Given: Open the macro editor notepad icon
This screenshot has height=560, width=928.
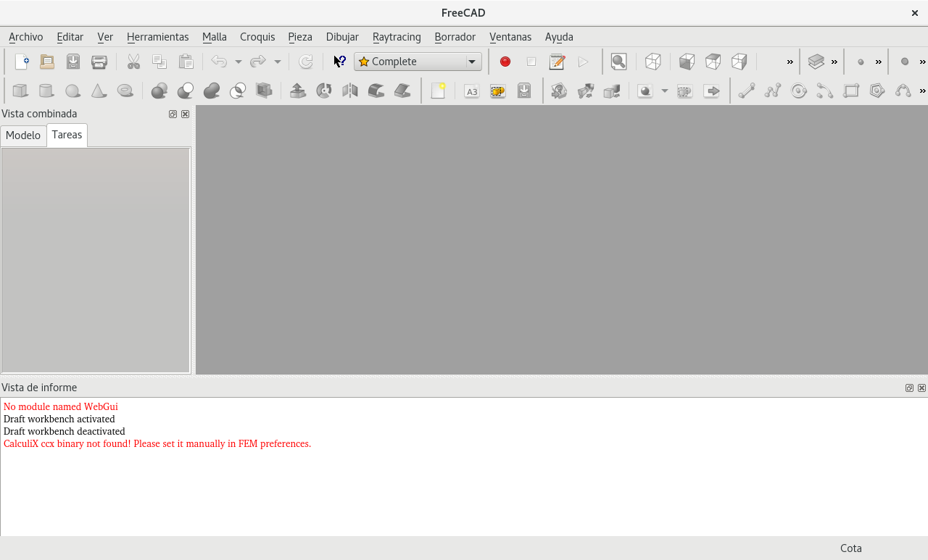Looking at the screenshot, I should click(557, 62).
